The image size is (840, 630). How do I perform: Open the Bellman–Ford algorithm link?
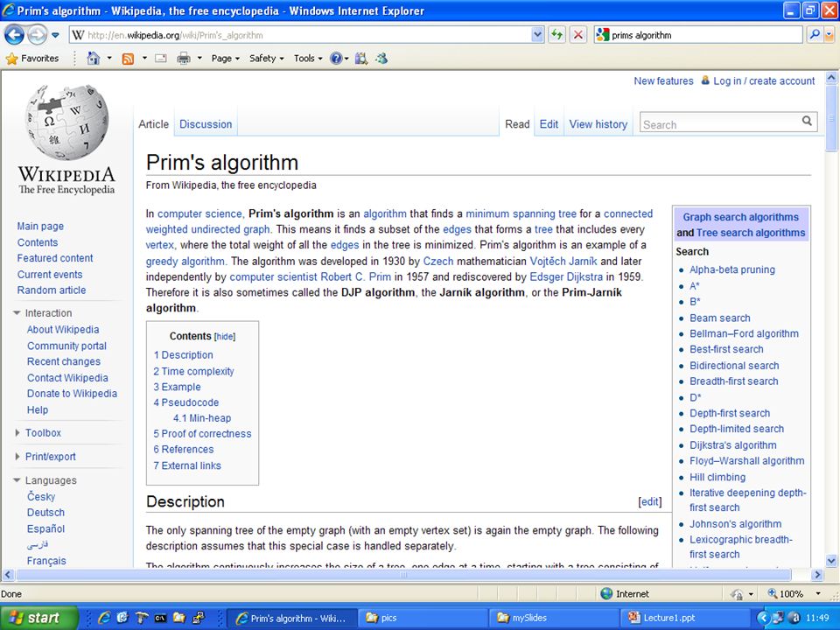point(744,333)
